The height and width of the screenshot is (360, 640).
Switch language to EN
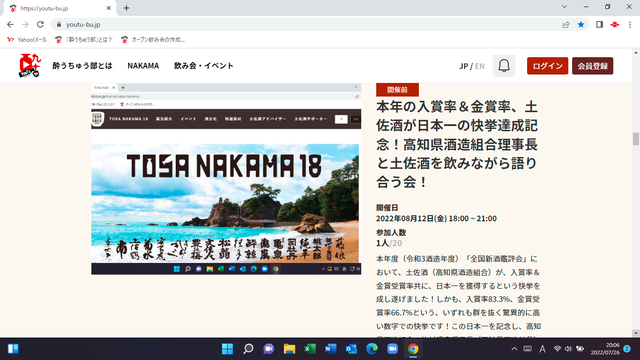[480, 66]
